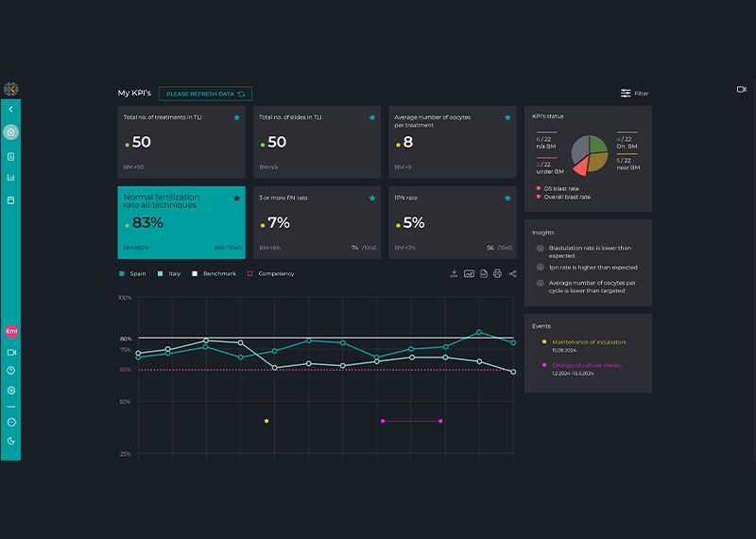756x539 pixels.
Task: Collapse the sidebar with back chevron
Action: pyautogui.click(x=10, y=110)
